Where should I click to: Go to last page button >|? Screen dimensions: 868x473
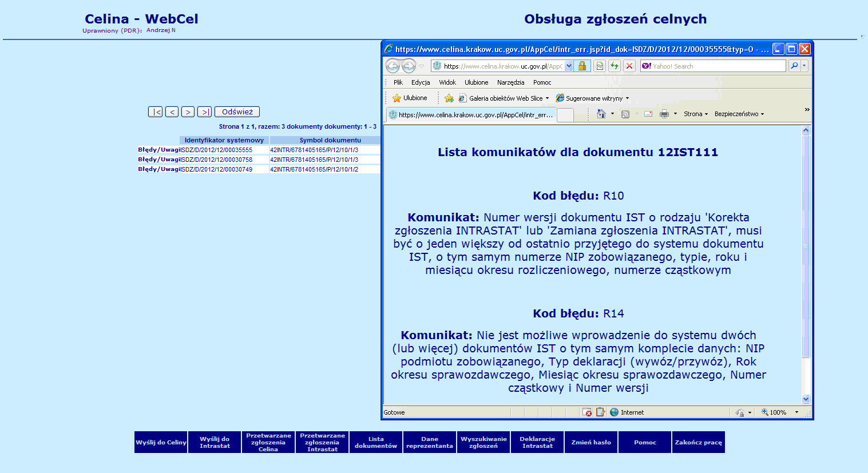(205, 112)
